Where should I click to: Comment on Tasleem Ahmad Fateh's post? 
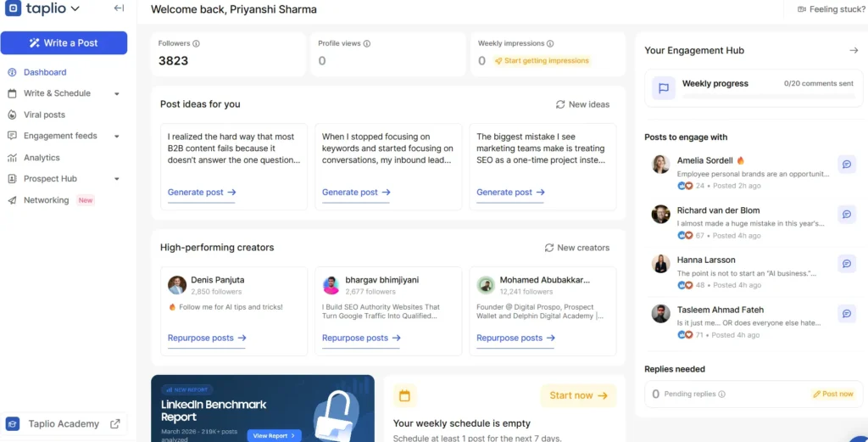pos(847,314)
